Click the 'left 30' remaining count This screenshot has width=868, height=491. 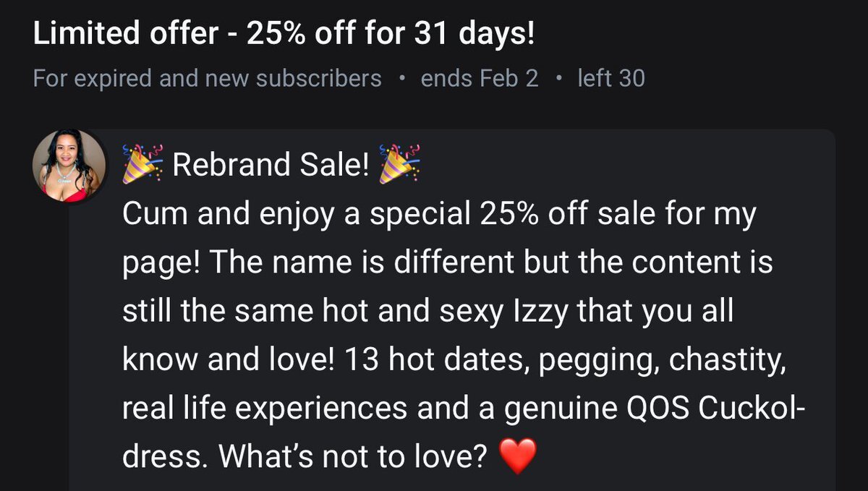[x=610, y=78]
